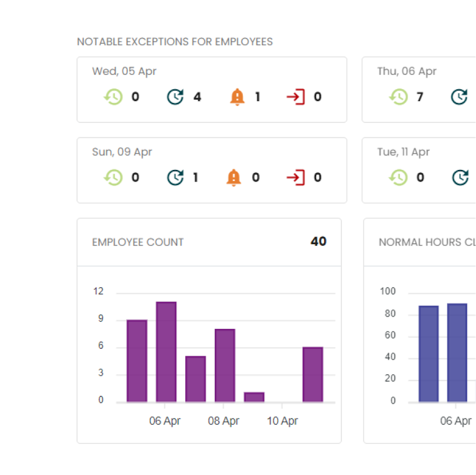Click the 'Tue, 11 Apr' date heading
Image resolution: width=476 pixels, height=475 pixels.
403,152
